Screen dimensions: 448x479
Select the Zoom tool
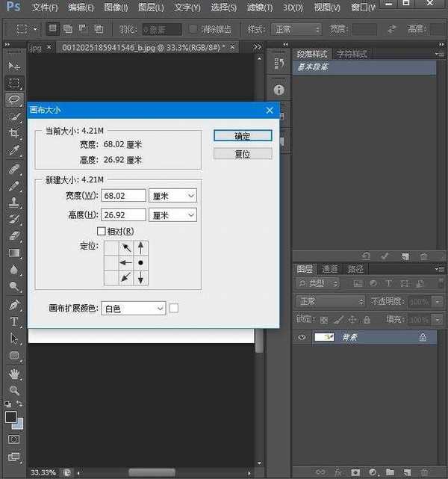[13, 390]
